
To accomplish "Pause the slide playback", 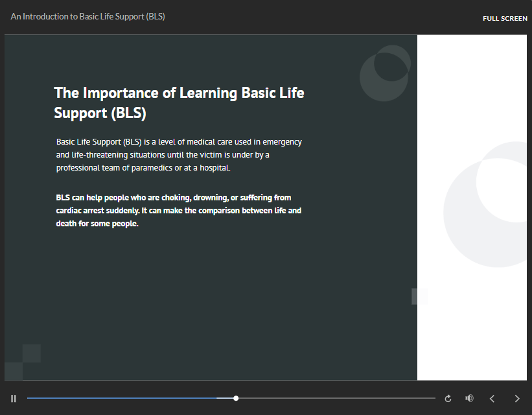I will point(14,398).
